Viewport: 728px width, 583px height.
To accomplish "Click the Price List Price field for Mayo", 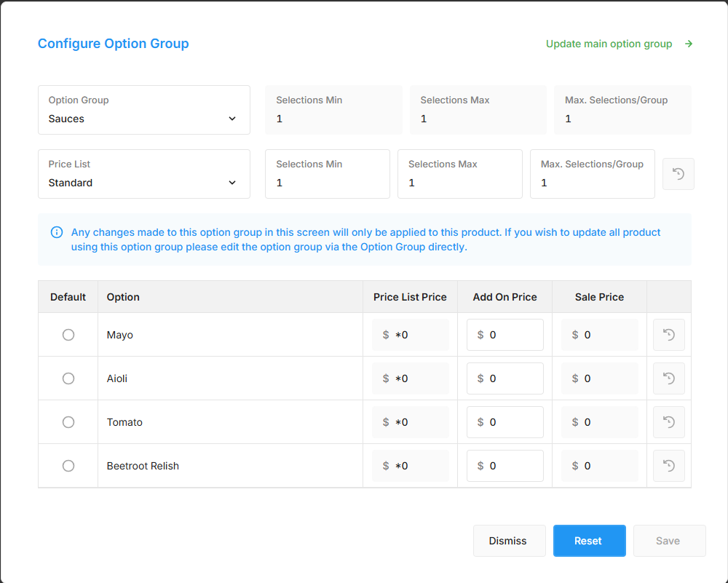I will coord(411,335).
